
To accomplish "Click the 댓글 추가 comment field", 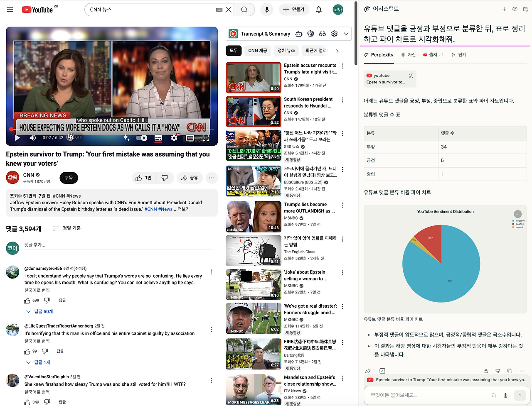I will (x=118, y=245).
